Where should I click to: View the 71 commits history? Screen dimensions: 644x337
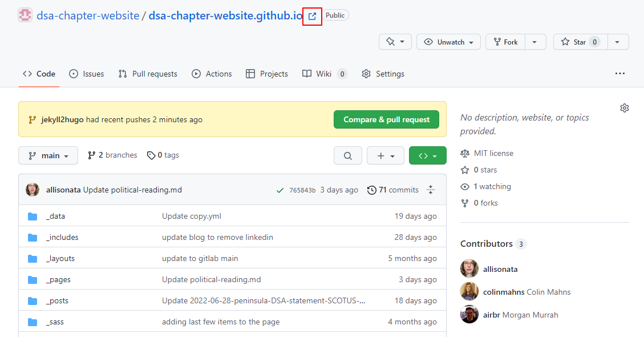coord(393,190)
